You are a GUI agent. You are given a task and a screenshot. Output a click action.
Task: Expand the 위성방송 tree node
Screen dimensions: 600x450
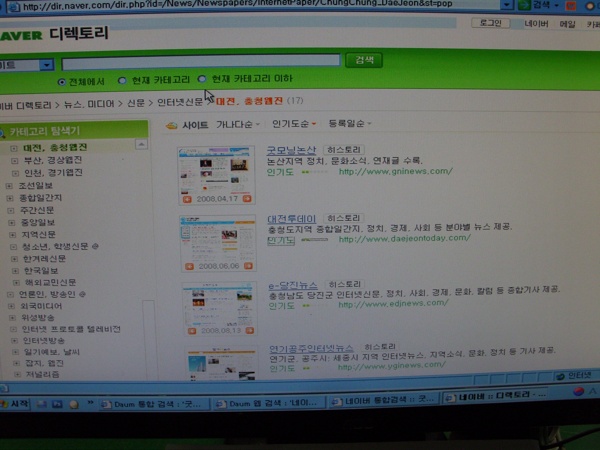13,318
